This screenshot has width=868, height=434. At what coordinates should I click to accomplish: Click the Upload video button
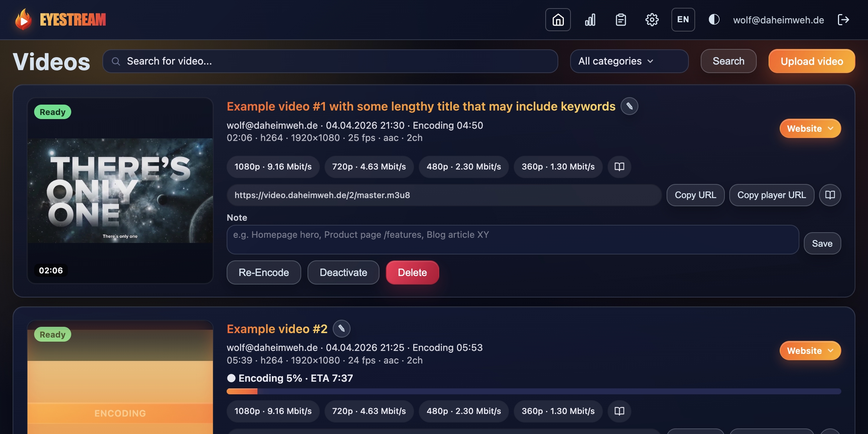point(812,61)
